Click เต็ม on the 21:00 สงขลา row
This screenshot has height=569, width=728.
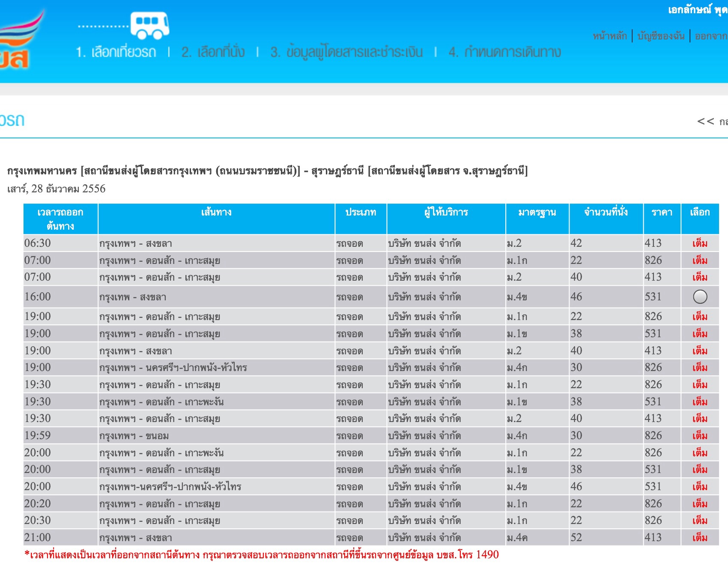(x=700, y=538)
